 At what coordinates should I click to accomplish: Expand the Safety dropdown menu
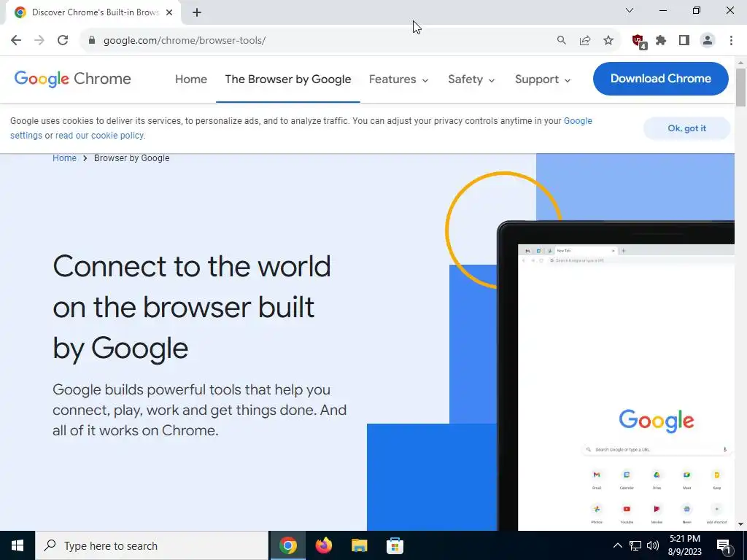[x=471, y=79]
